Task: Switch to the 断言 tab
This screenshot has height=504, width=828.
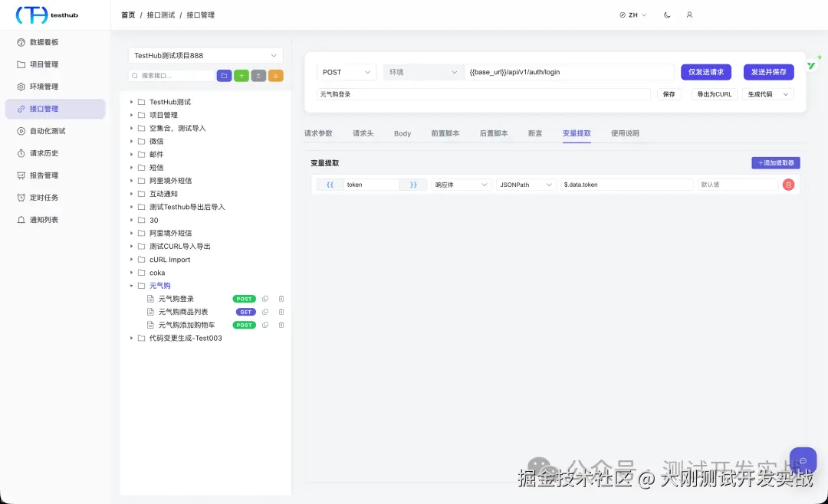Action: [x=535, y=133]
